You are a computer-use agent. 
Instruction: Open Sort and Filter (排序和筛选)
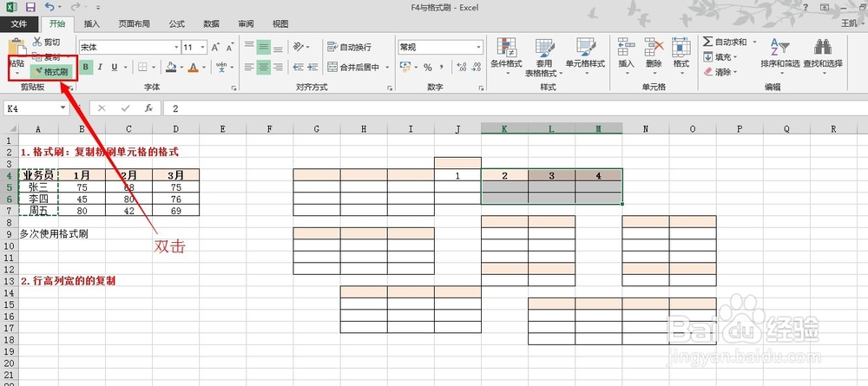780,56
